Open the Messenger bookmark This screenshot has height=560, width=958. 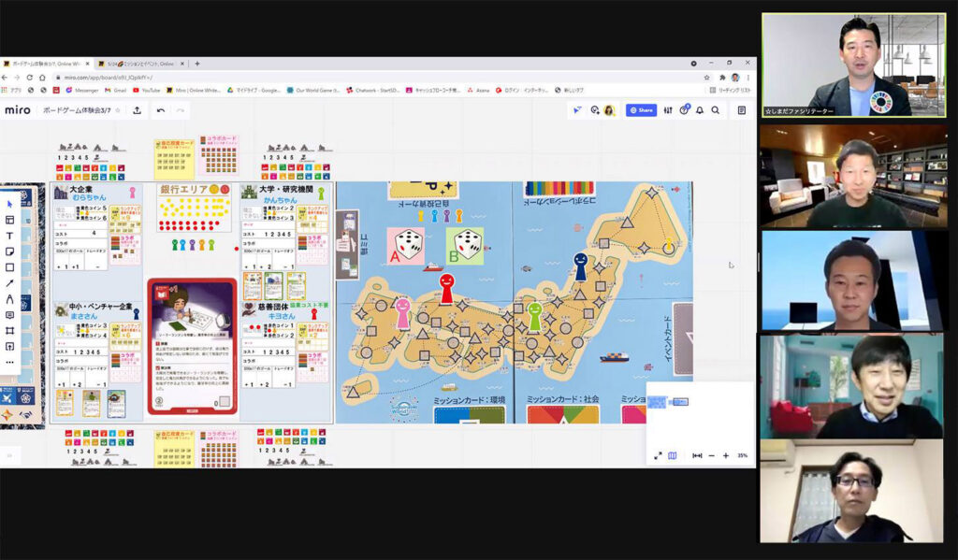pos(82,90)
